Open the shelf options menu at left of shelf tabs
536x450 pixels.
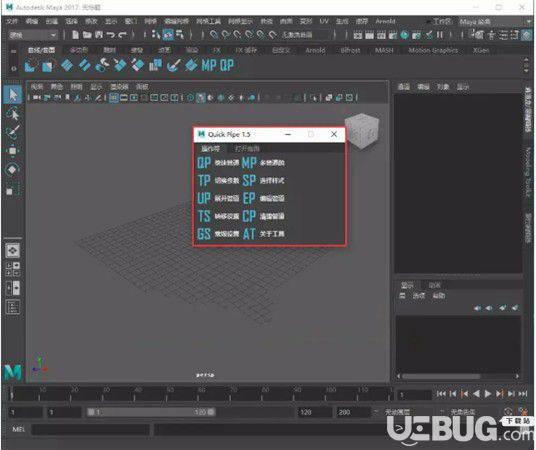tap(13, 51)
